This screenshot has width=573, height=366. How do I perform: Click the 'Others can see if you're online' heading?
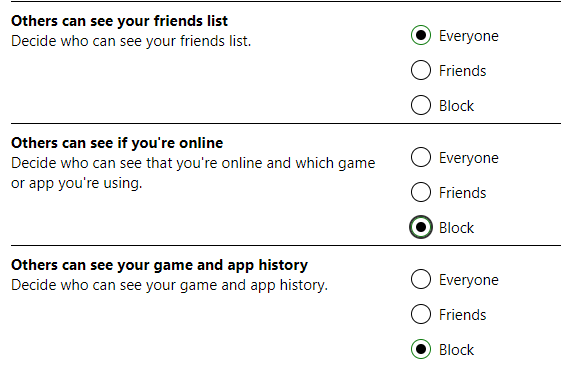[117, 143]
